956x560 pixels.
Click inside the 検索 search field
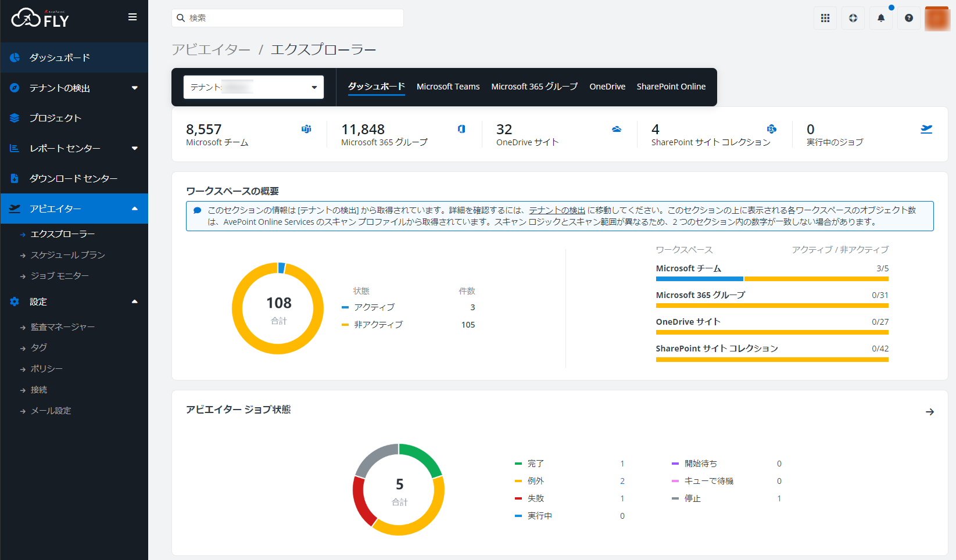click(288, 18)
